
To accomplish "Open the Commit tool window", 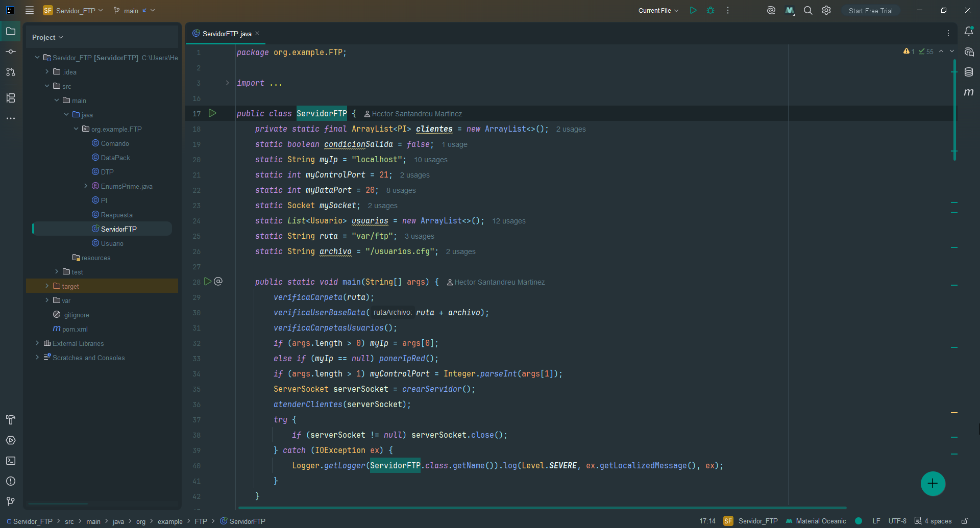I will point(11,52).
